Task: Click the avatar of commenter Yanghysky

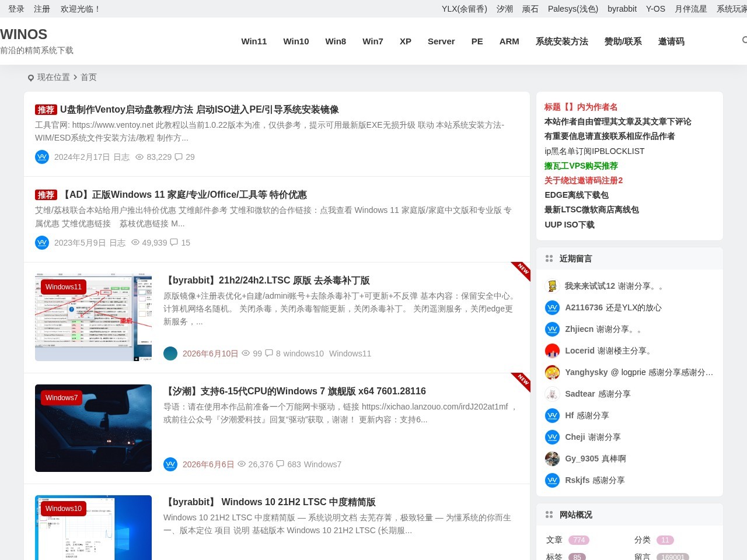Action: 552,372
